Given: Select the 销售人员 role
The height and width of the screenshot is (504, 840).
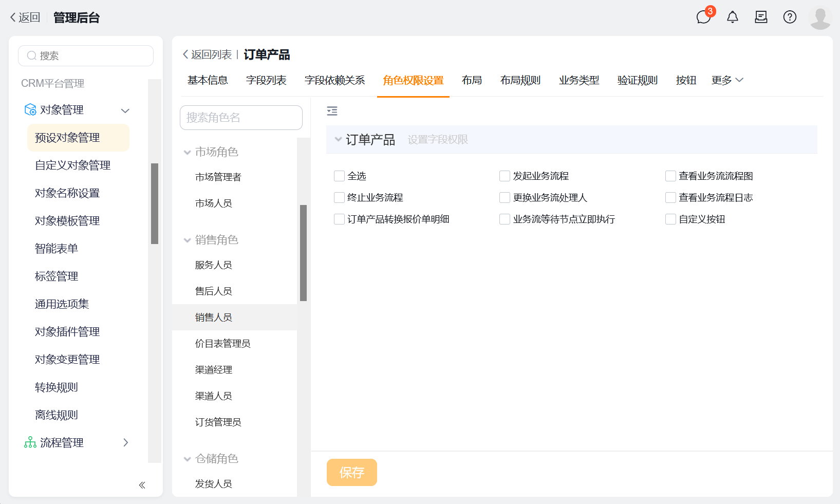Looking at the screenshot, I should point(234,318).
